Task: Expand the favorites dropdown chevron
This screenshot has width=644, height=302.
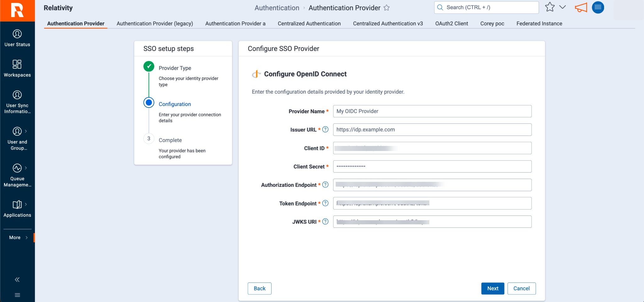Action: (x=563, y=7)
